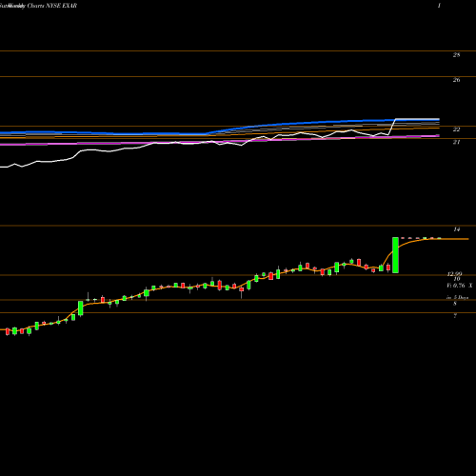Viewport: 476px width, 476px height.
Task: Click the 12.99 current price label
Action: tap(454, 273)
